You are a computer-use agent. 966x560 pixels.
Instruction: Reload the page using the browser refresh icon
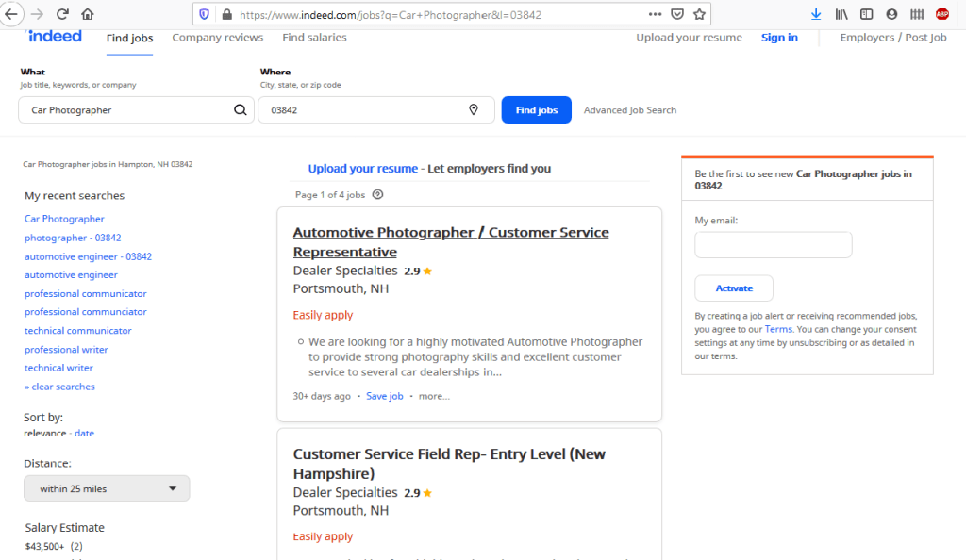click(x=62, y=14)
